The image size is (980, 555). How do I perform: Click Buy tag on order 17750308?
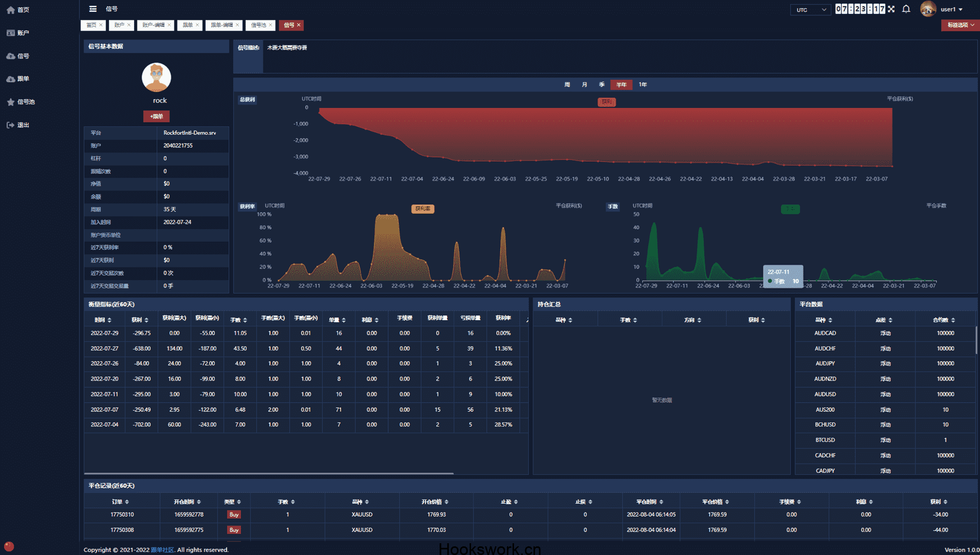pos(234,530)
